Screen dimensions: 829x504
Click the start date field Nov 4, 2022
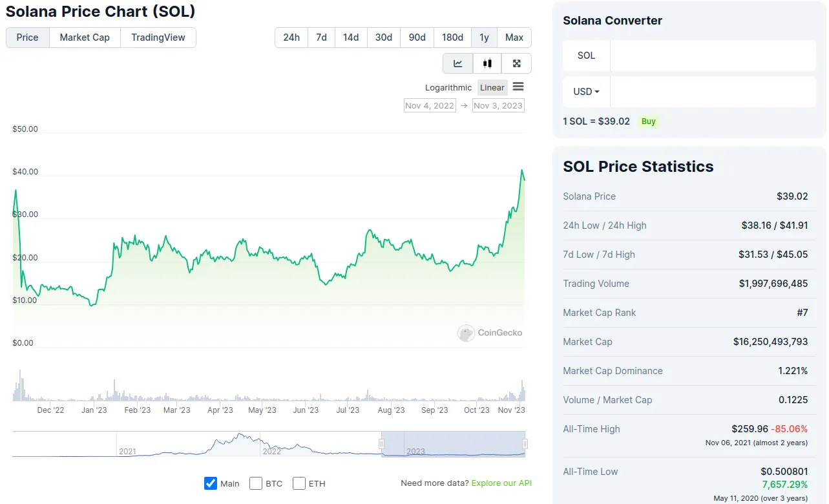pyautogui.click(x=430, y=105)
